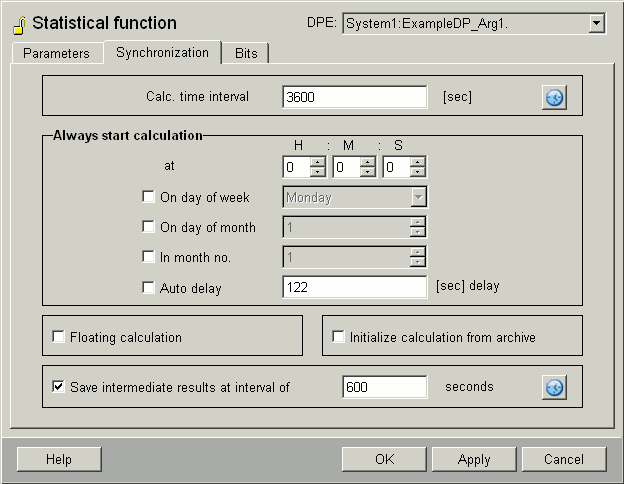This screenshot has width=624, height=484.
Task: Open the Bits tab
Action: [x=245, y=53]
